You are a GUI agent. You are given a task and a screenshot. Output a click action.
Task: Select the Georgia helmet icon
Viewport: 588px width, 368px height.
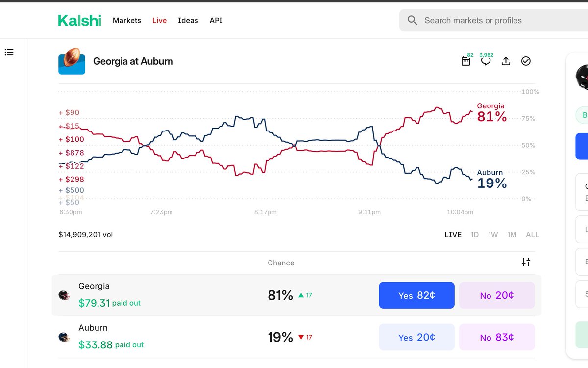[64, 294]
